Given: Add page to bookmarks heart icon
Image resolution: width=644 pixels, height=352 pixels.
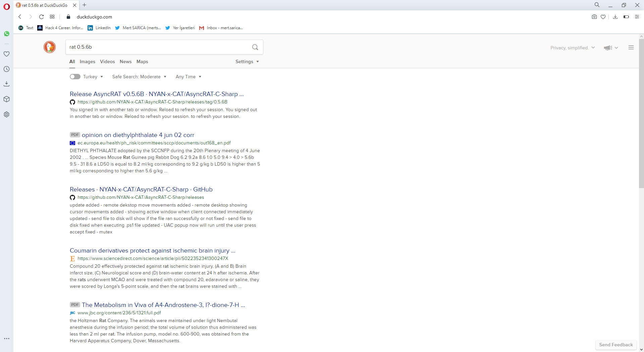Looking at the screenshot, I should click(603, 17).
